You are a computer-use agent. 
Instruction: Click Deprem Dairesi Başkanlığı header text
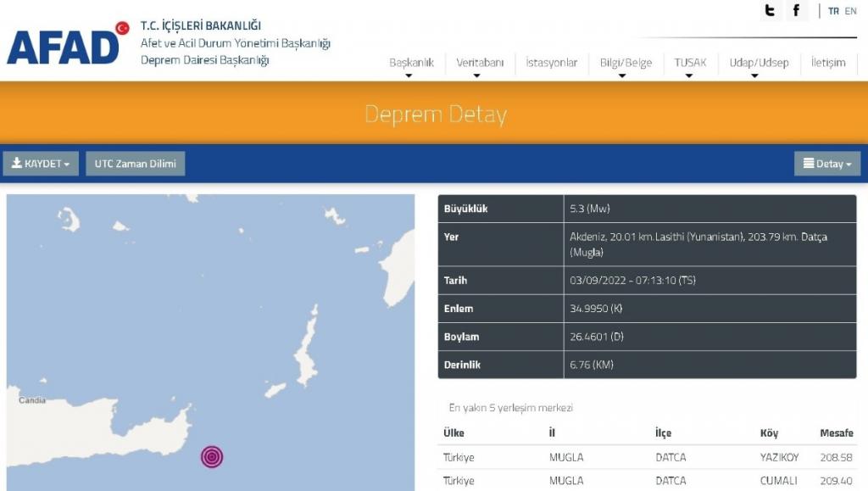[x=204, y=60]
